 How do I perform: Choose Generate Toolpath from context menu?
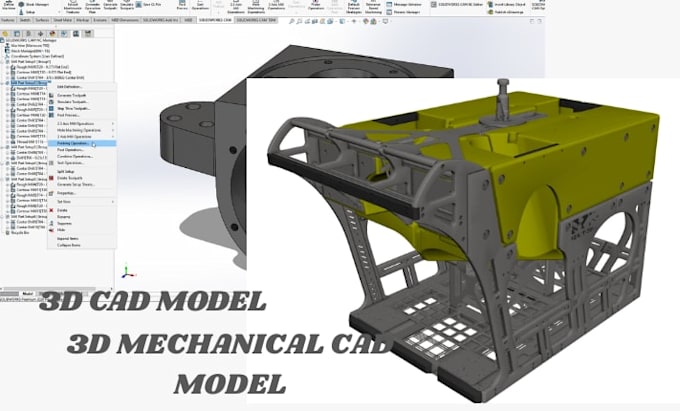[82, 95]
